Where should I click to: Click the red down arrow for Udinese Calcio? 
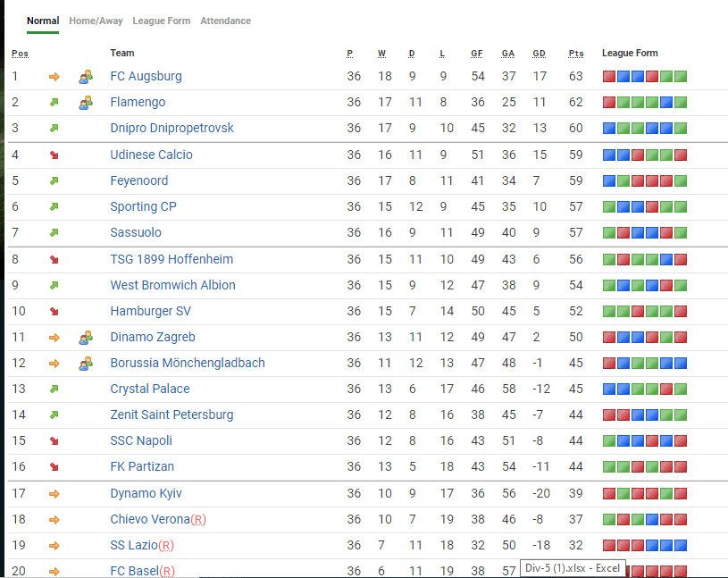click(x=54, y=155)
